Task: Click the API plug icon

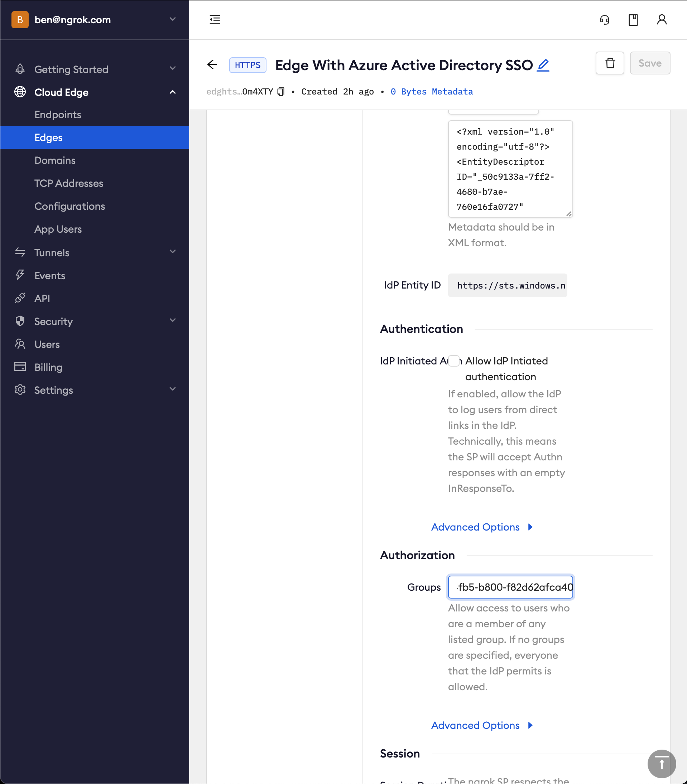Action: 20,298
